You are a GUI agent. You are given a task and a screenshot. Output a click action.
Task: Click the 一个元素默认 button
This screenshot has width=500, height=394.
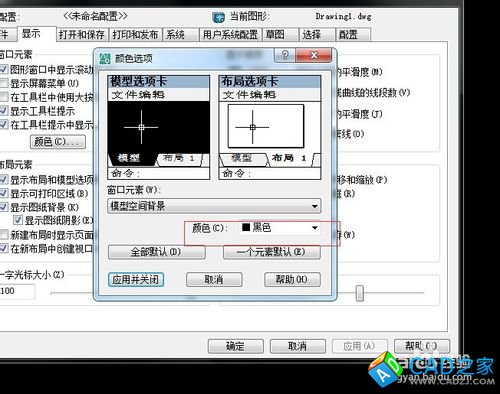(271, 252)
